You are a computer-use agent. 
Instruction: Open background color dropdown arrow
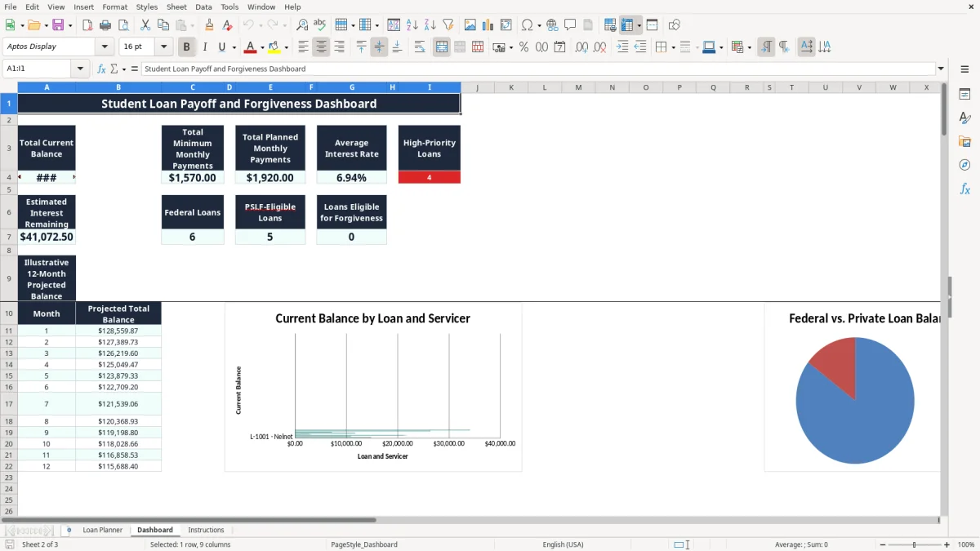pos(286,47)
